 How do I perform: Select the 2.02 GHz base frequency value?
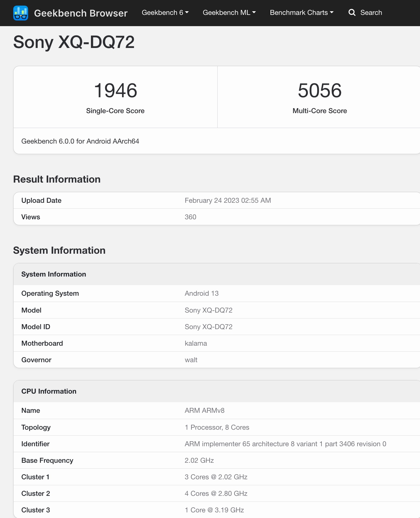tap(199, 460)
